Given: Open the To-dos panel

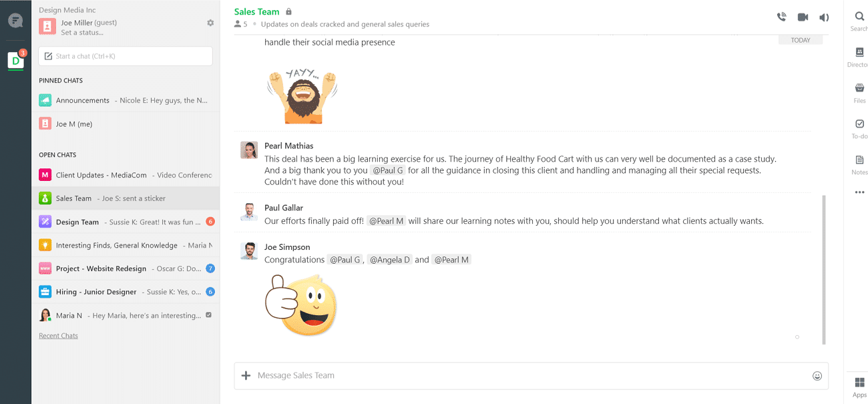Looking at the screenshot, I should (859, 124).
